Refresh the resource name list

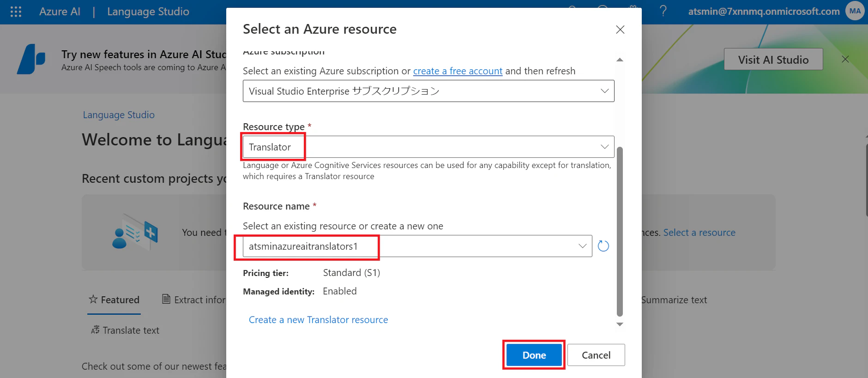(603, 246)
